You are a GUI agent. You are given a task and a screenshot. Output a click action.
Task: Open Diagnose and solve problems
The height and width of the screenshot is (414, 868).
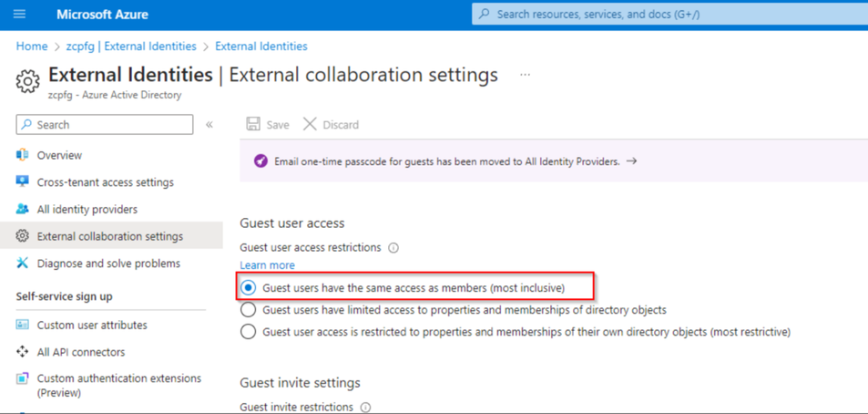coord(108,264)
